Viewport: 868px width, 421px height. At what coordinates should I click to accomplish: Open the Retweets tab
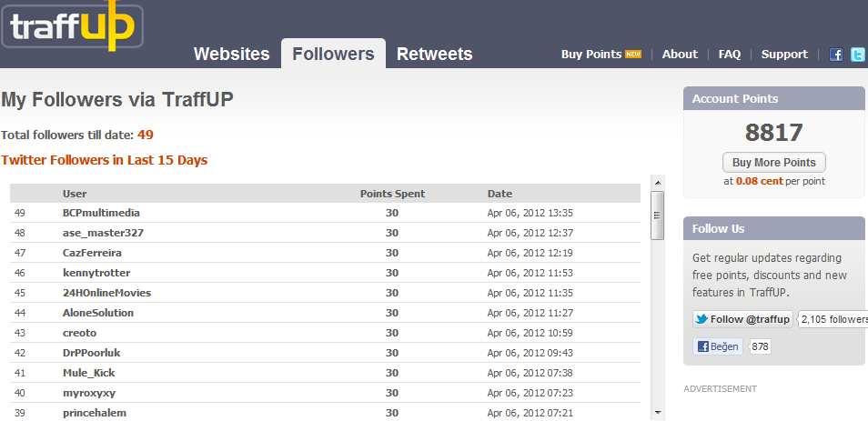click(434, 54)
